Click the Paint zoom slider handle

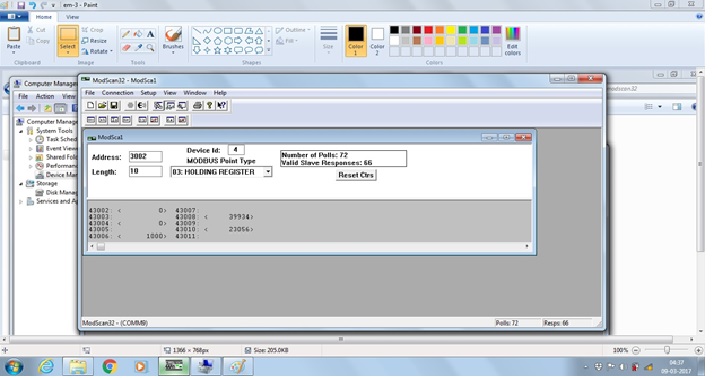click(667, 350)
